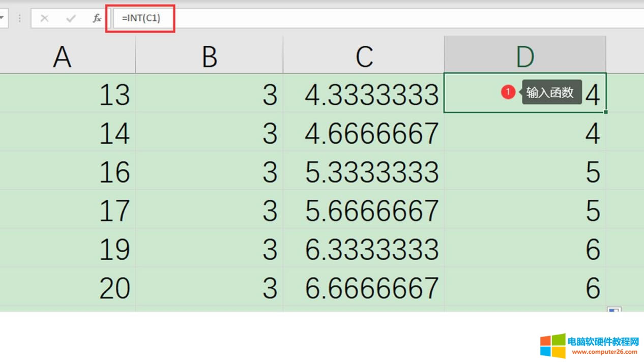Screen dimensions: 644x362
Task: Select column B cell in the row with 17
Action: [x=209, y=210]
